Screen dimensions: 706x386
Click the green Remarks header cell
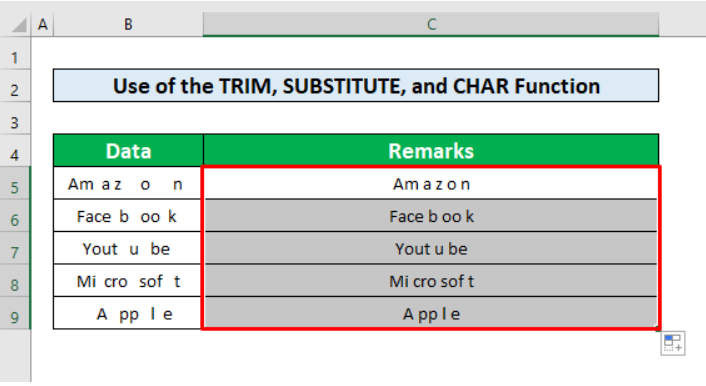tap(431, 150)
